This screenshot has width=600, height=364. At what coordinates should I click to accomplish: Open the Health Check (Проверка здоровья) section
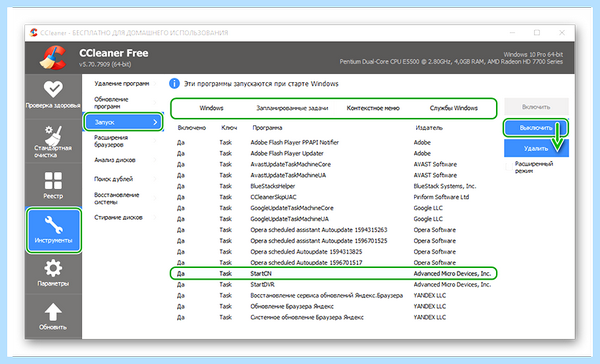point(53,95)
